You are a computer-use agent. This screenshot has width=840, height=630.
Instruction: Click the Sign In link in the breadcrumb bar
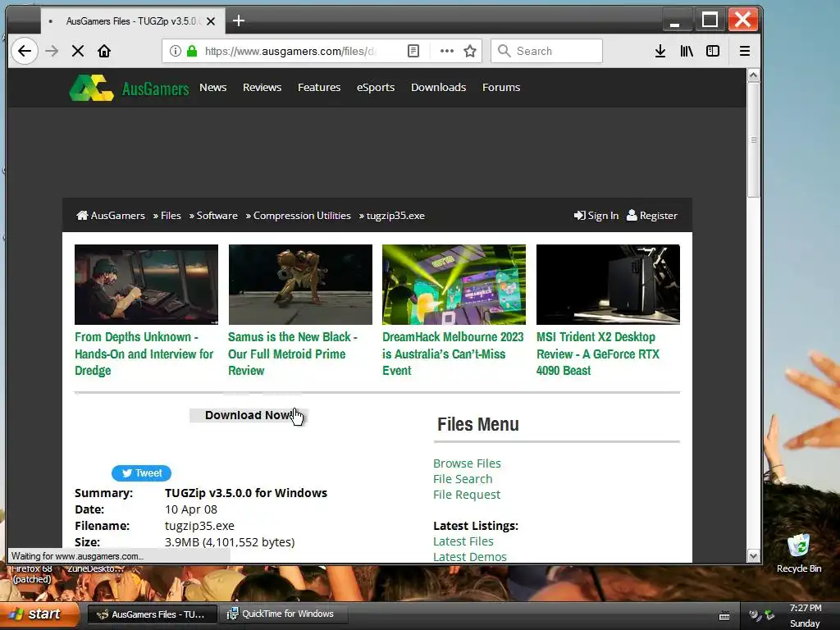596,216
